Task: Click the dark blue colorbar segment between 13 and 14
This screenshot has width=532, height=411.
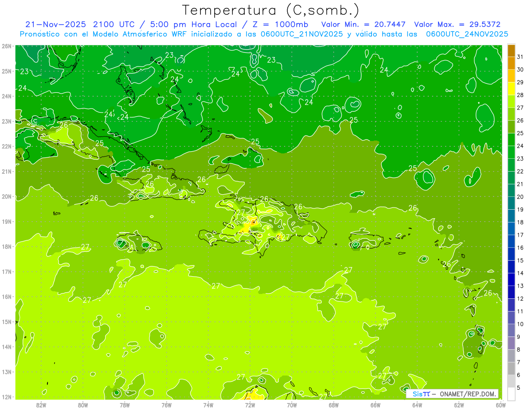Action: (511, 280)
